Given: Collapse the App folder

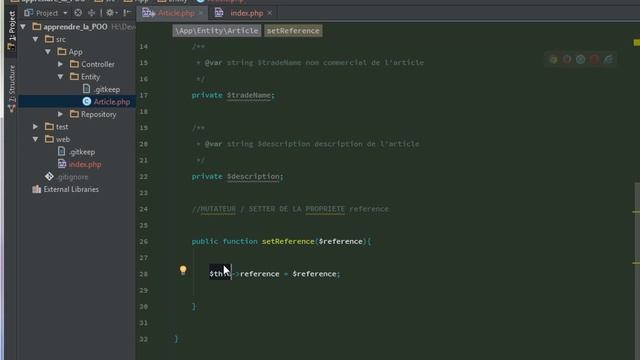Looking at the screenshot, I should tap(48, 52).
